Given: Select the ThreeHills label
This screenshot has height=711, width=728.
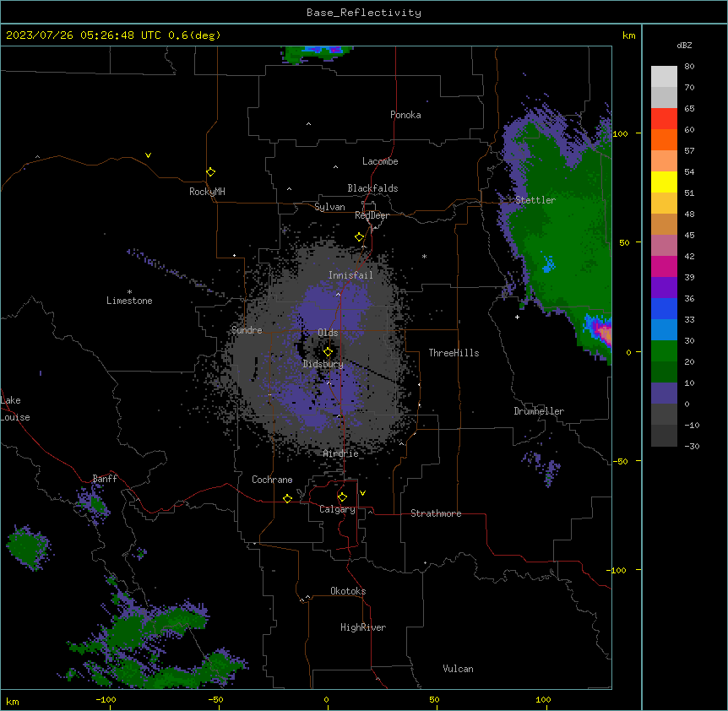Looking at the screenshot, I should tap(454, 353).
